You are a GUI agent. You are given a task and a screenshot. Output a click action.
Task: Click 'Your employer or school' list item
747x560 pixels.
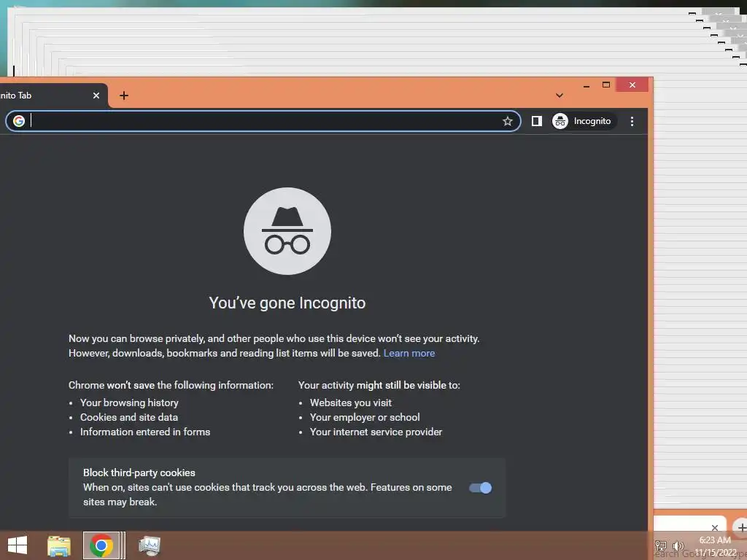[365, 418]
